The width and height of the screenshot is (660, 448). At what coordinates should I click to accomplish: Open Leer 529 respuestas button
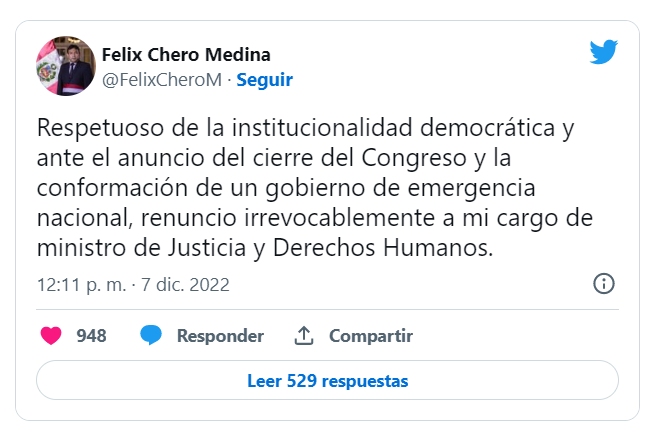(328, 381)
